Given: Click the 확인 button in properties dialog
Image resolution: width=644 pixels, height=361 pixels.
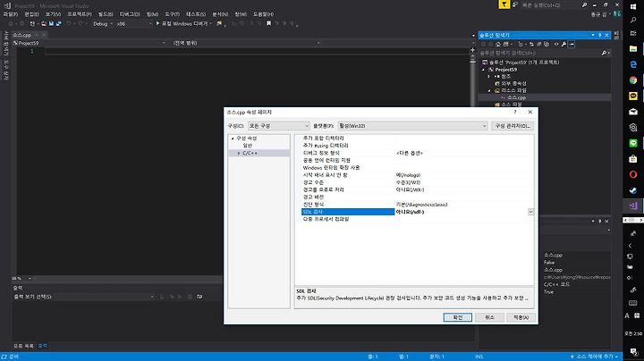Looking at the screenshot, I should [458, 317].
